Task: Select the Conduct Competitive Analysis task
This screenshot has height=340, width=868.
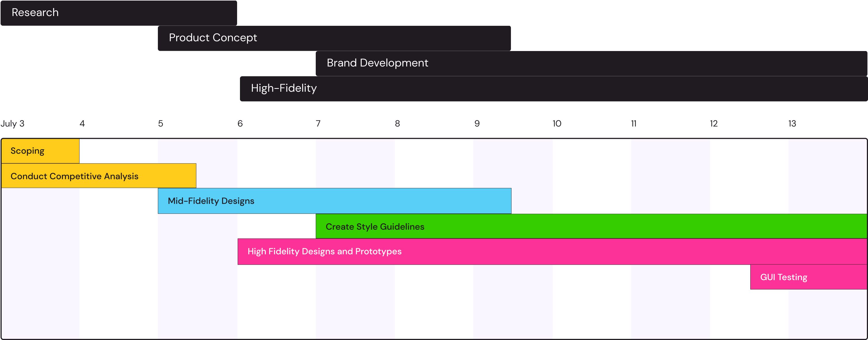Action: click(98, 176)
